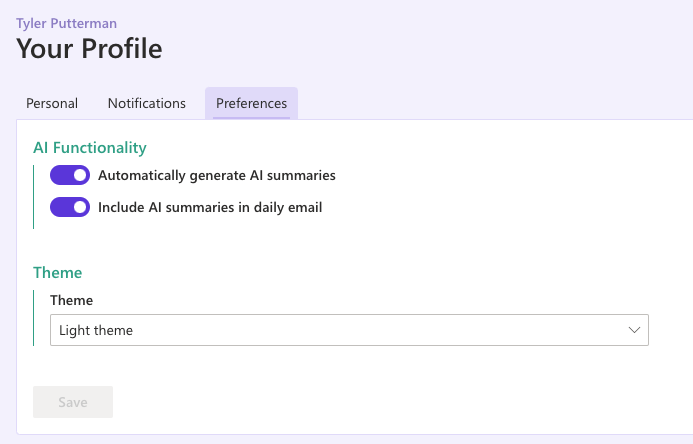Click the bold Theme field label
The image size is (693, 444).
tap(72, 300)
